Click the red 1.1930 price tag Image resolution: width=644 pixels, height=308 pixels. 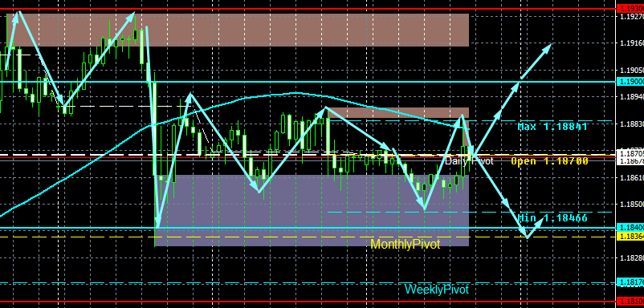click(x=630, y=9)
